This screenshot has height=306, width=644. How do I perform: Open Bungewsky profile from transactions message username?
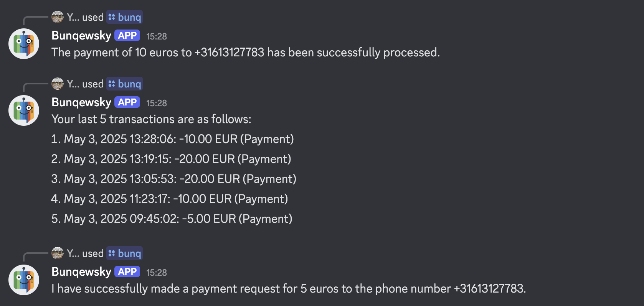81,102
